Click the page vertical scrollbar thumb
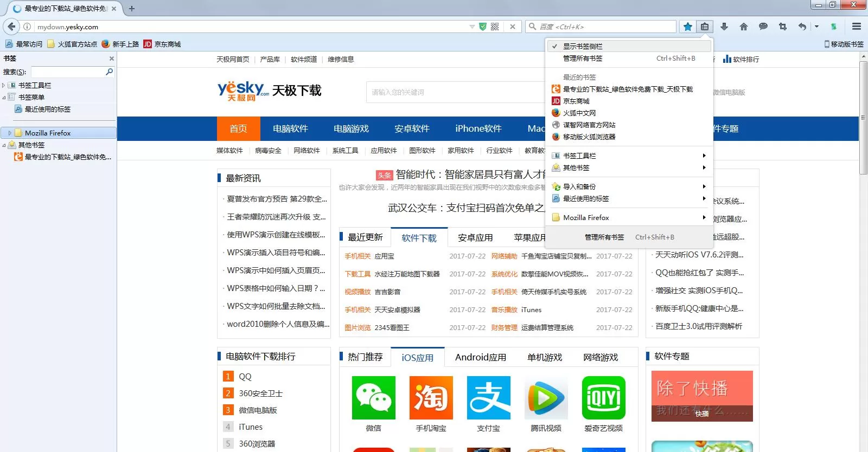The image size is (868, 452). click(x=863, y=118)
